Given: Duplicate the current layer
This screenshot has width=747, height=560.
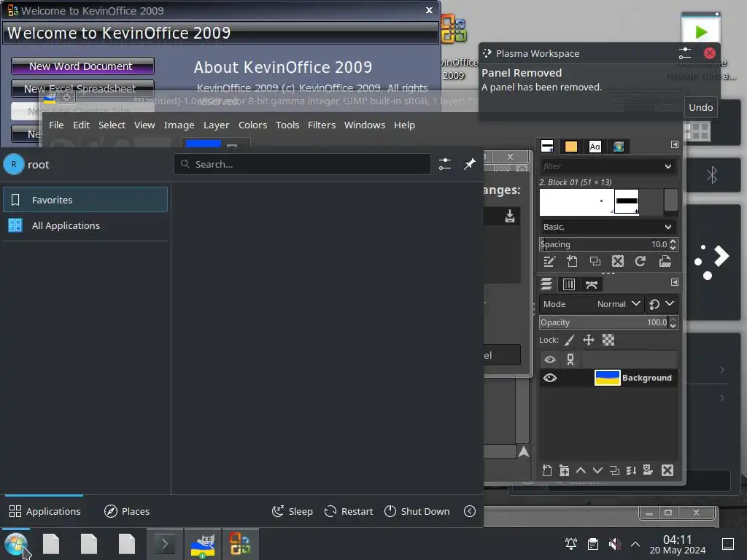Looking at the screenshot, I should point(614,470).
